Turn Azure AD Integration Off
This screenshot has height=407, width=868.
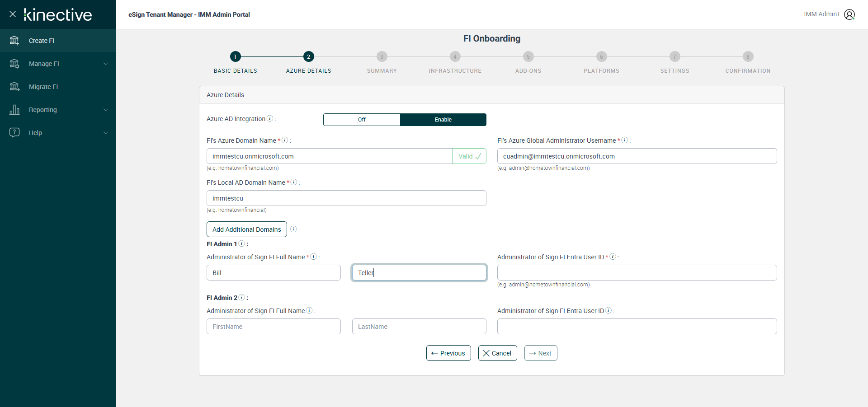click(362, 120)
